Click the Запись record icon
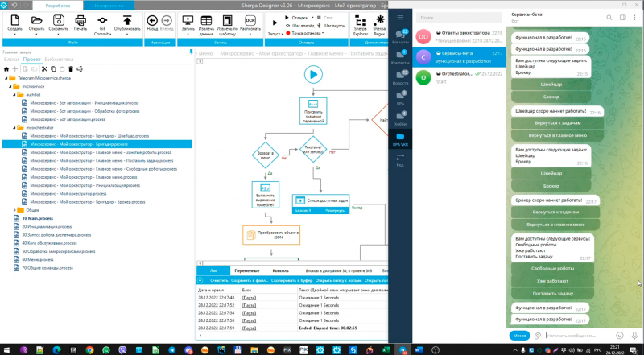 pyautogui.click(x=188, y=21)
